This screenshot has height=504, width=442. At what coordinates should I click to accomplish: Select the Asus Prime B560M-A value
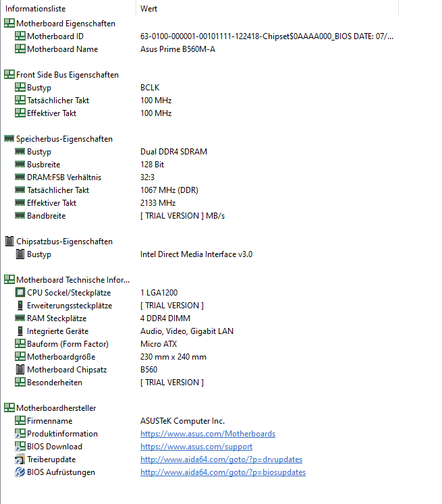(177, 49)
